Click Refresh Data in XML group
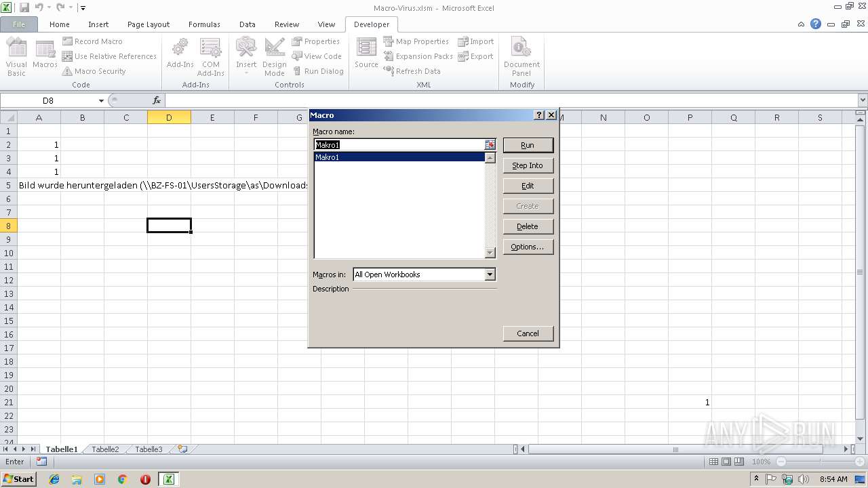Screen dimensions: 868x488 point(412,71)
